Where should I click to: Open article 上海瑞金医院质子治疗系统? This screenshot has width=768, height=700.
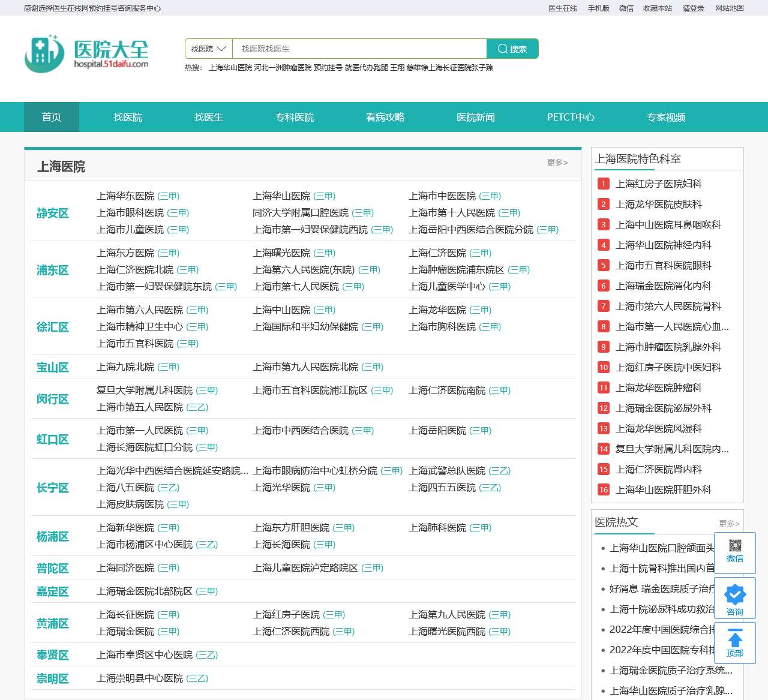(671, 671)
